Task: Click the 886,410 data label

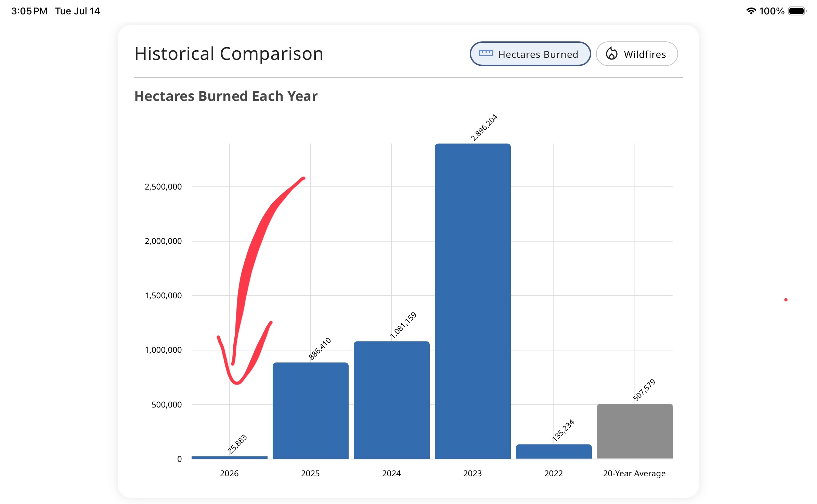Action: (x=320, y=349)
